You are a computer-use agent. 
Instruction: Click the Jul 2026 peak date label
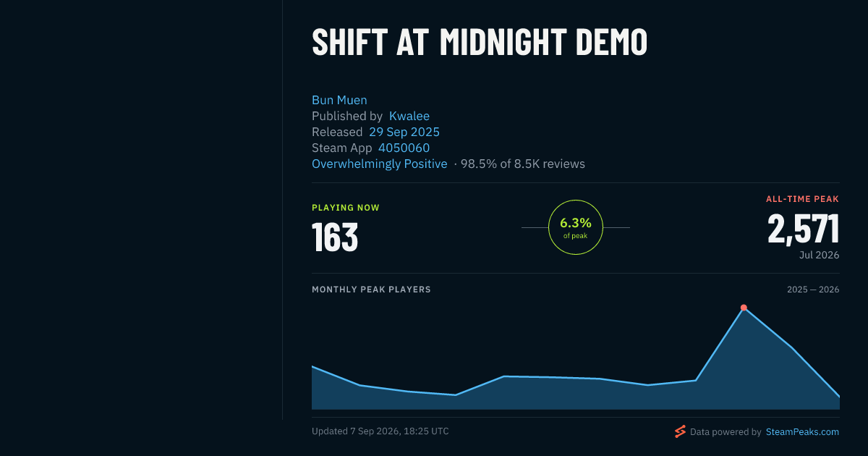click(819, 255)
